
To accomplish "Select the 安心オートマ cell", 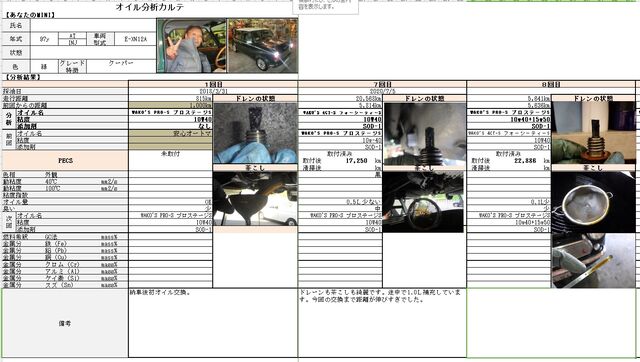I will (171, 133).
